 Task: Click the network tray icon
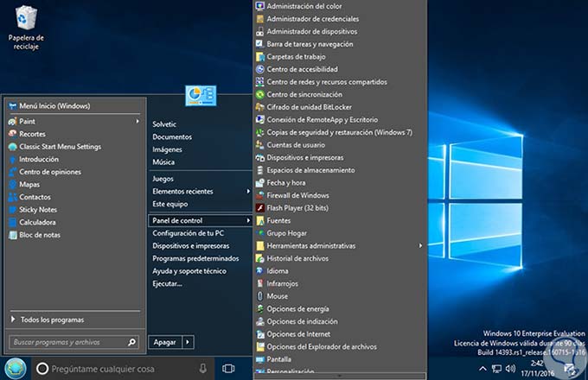(496, 369)
